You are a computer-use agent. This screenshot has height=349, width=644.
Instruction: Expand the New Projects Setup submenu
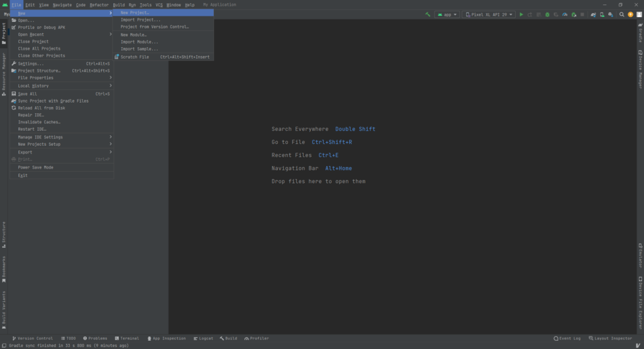(62, 144)
